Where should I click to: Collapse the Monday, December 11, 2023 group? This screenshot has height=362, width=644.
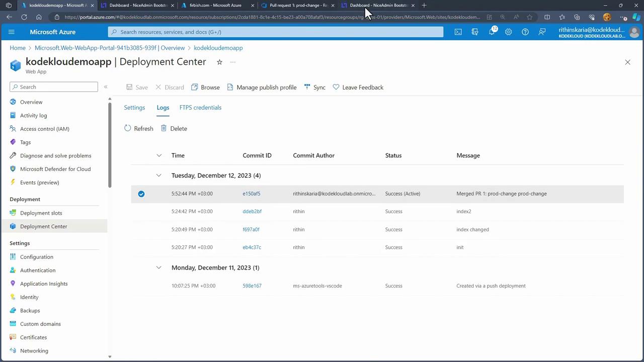159,267
